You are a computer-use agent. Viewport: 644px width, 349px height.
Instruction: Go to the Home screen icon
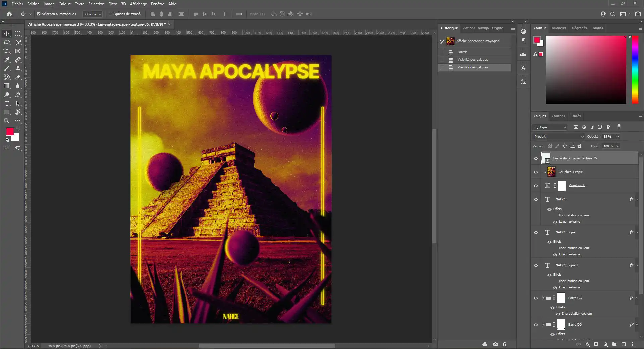(9, 14)
